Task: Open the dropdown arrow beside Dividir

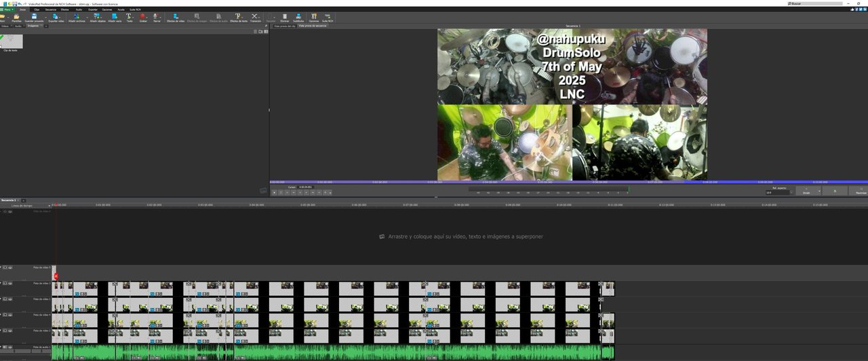Action: [819, 191]
